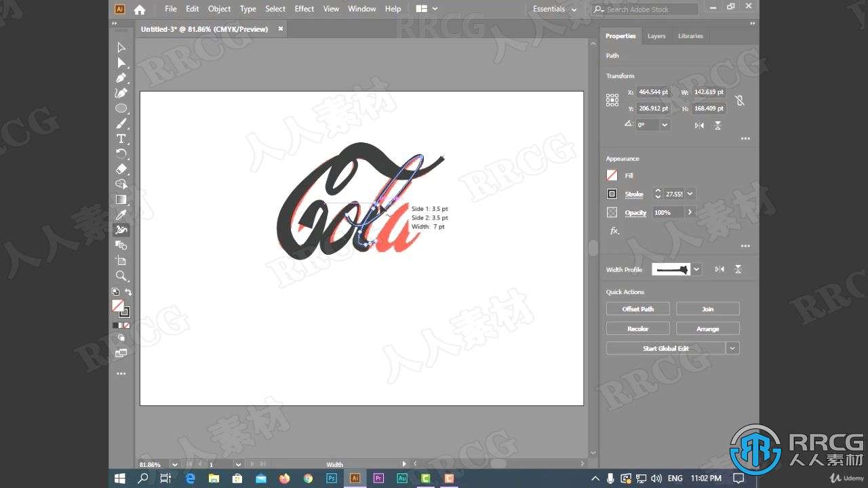Flip width profile along path
The width and height of the screenshot is (868, 488).
[719, 270]
